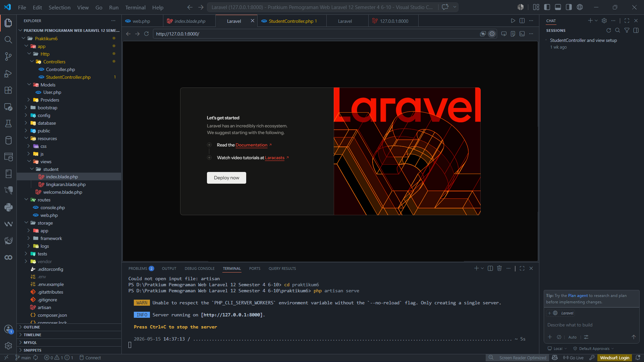
Task: Open the Search view in the activity bar
Action: click(x=8, y=39)
